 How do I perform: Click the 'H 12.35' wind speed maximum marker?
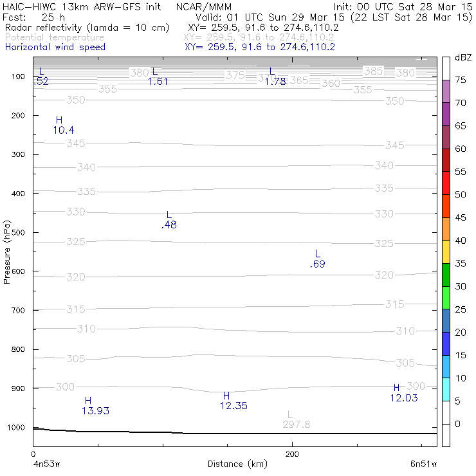[233, 401]
